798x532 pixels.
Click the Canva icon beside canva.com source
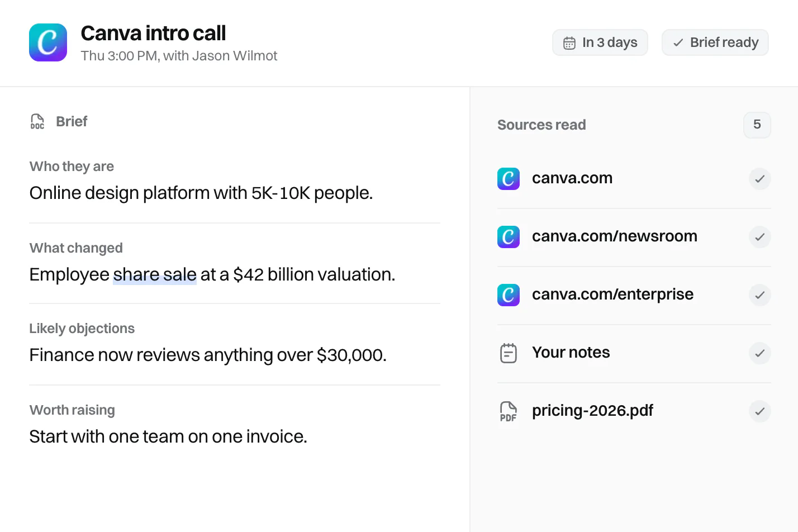509,179
